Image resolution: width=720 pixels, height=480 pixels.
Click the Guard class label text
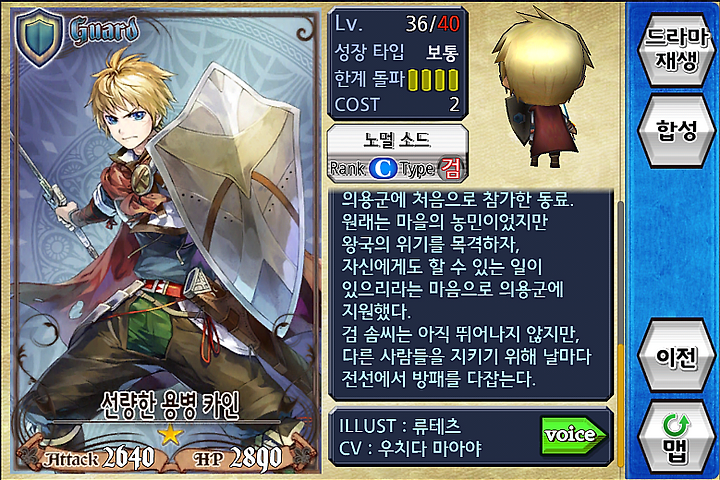point(104,30)
